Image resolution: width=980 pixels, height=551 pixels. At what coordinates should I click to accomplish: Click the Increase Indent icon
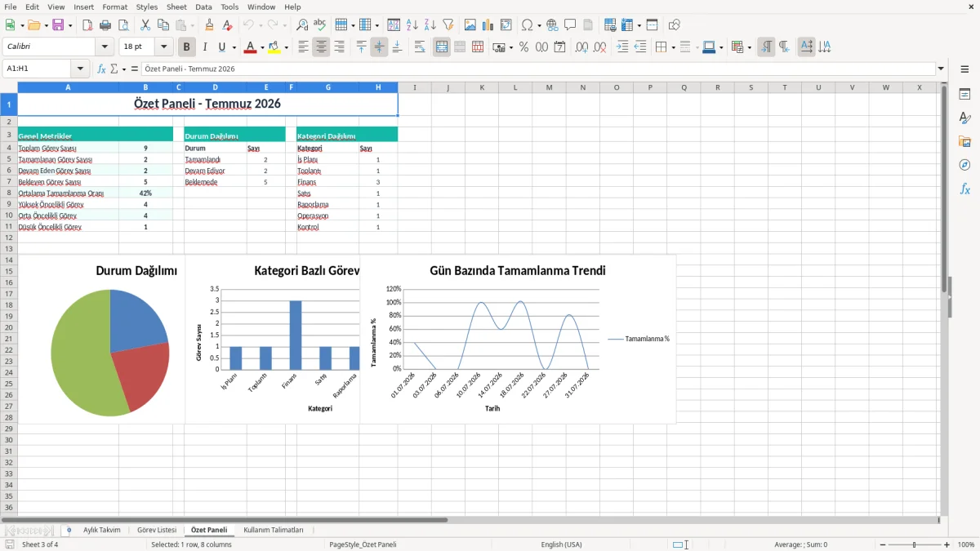tap(622, 47)
